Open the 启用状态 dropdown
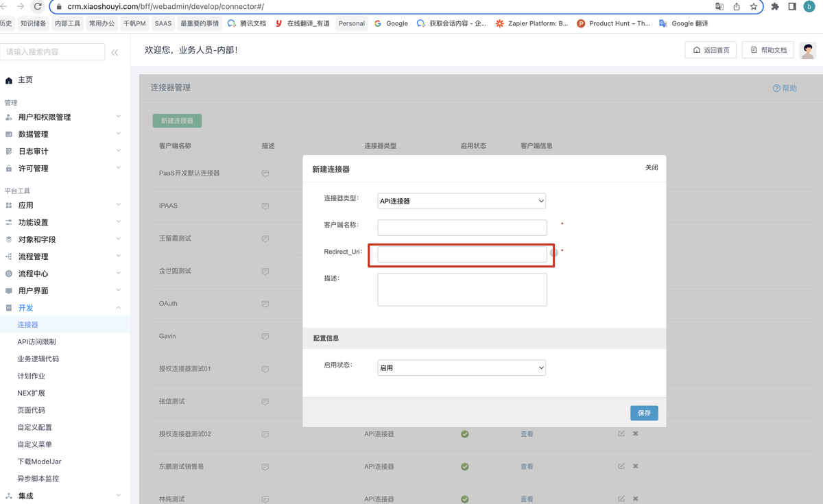The height and width of the screenshot is (504, 823). coord(462,368)
